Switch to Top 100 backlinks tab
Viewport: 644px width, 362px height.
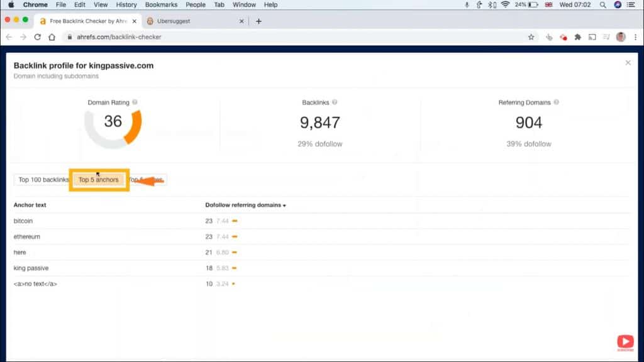pyautogui.click(x=43, y=180)
